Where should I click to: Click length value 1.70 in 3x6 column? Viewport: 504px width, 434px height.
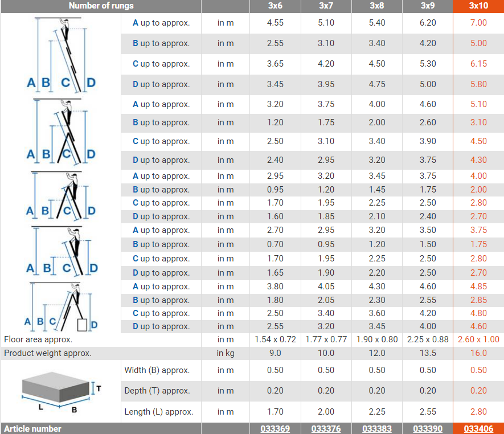(x=275, y=411)
